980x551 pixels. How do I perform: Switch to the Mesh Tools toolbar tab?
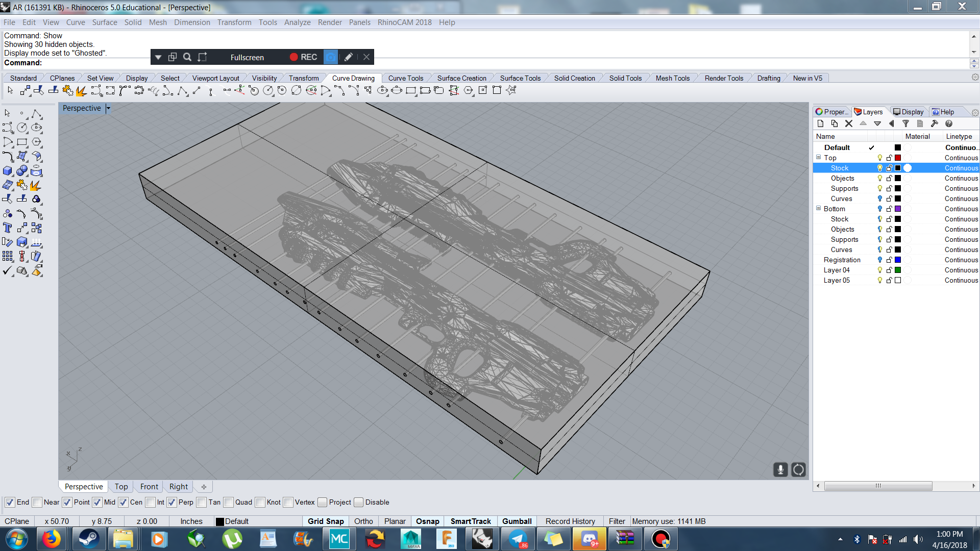pyautogui.click(x=672, y=78)
